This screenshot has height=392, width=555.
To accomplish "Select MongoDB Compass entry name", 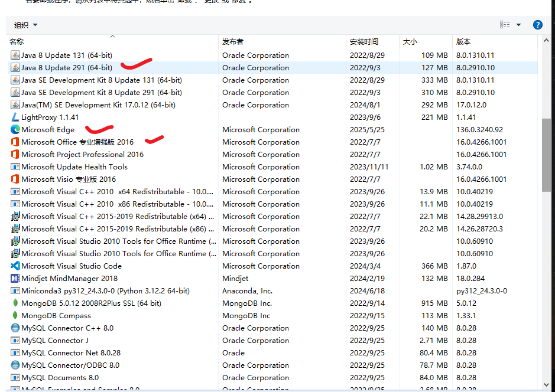I will pyautogui.click(x=56, y=315).
